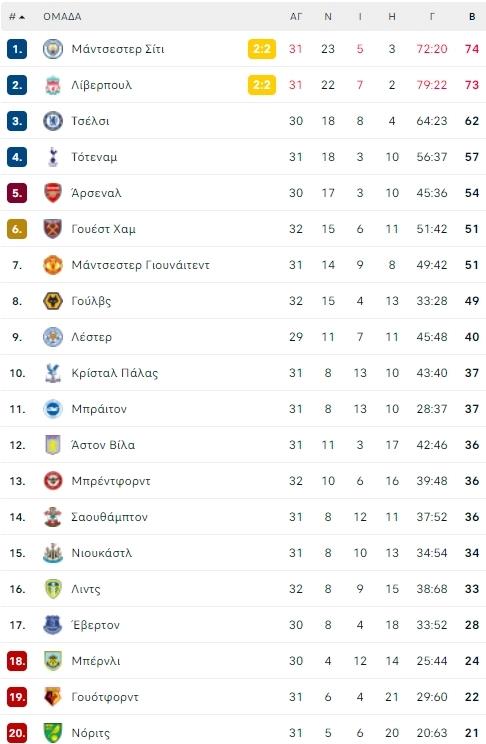The image size is (486, 744).
Task: Open the Wolves wolf-head crest
Action: click(x=53, y=301)
